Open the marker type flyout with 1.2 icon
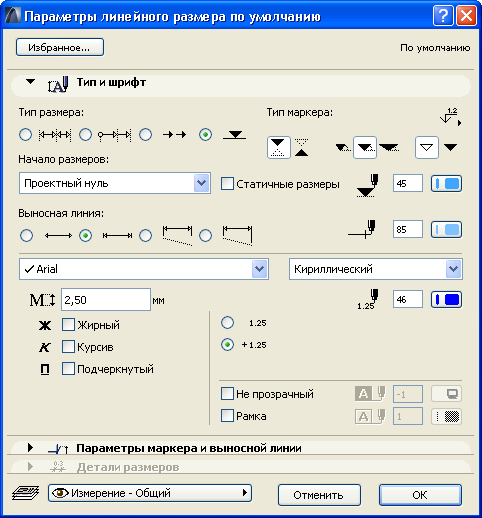Viewport: 482px width, 518px height. 451,117
